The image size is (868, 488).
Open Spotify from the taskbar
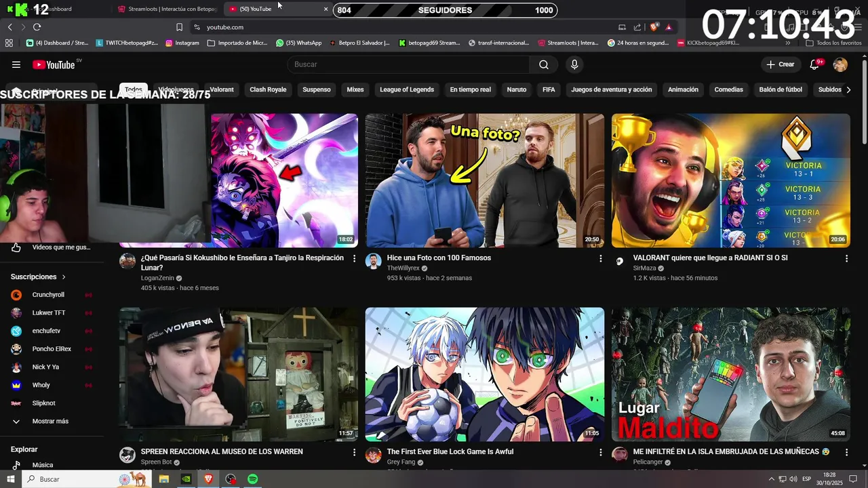point(252,479)
